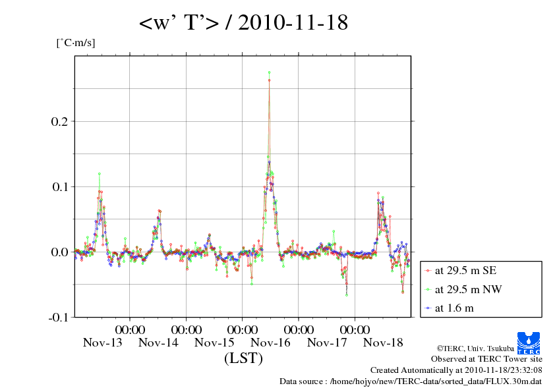Click the 'Created Automatically at' timestamp line
The image size is (555, 392).
(x=456, y=370)
